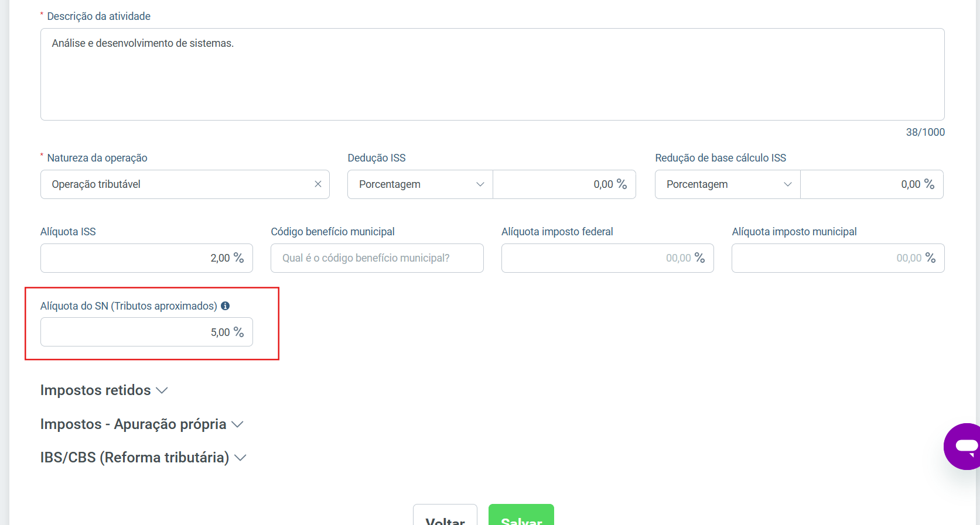Click the Alíquota imposto federal field

click(x=607, y=258)
